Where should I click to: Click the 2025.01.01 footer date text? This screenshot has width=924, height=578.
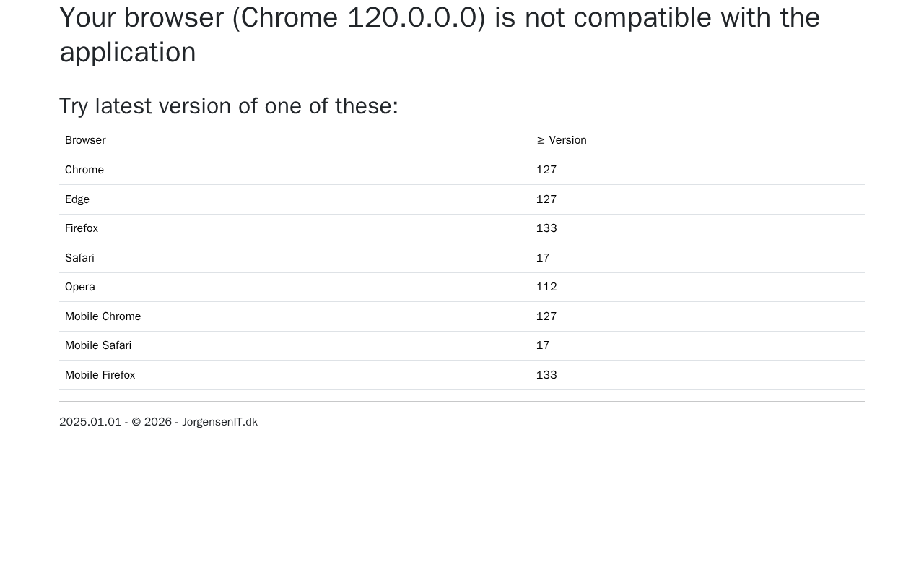[x=90, y=422]
